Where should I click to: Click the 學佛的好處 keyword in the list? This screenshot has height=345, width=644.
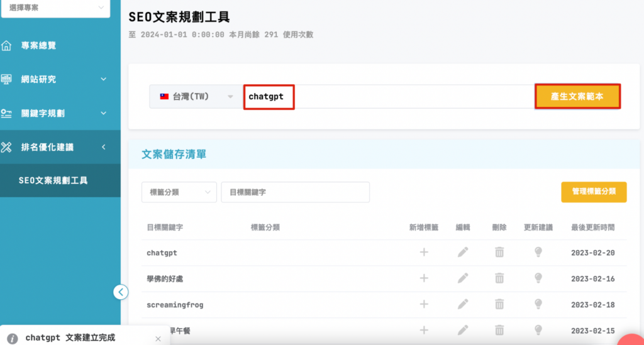coord(165,278)
